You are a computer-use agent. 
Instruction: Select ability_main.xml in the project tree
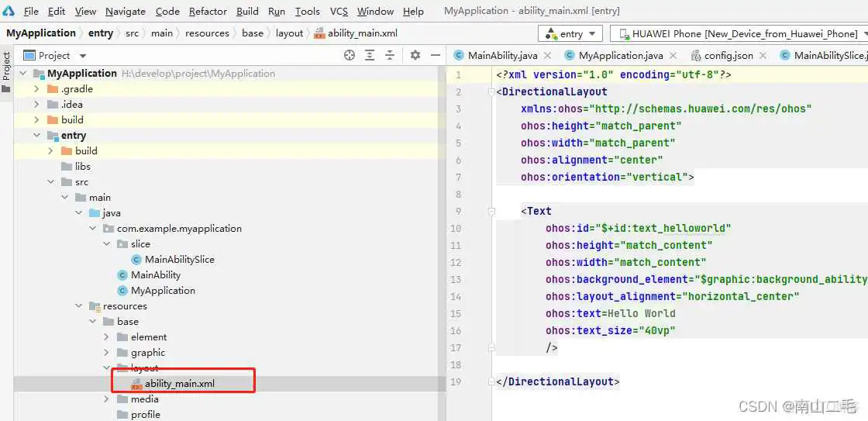pos(179,384)
